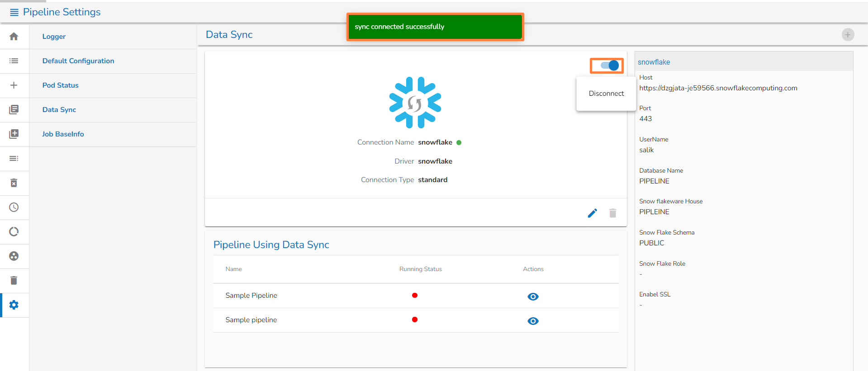Click the Snow flakeware House value PIPELINE

click(654, 212)
